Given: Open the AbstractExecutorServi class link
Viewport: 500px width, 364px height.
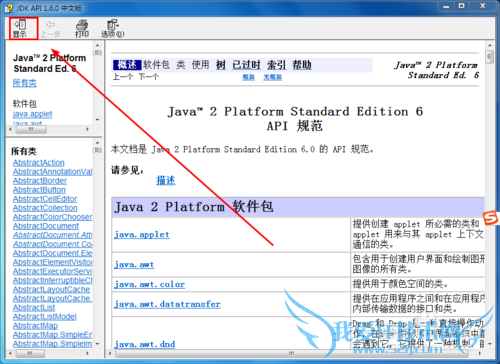Looking at the screenshot, I should click(x=52, y=271).
